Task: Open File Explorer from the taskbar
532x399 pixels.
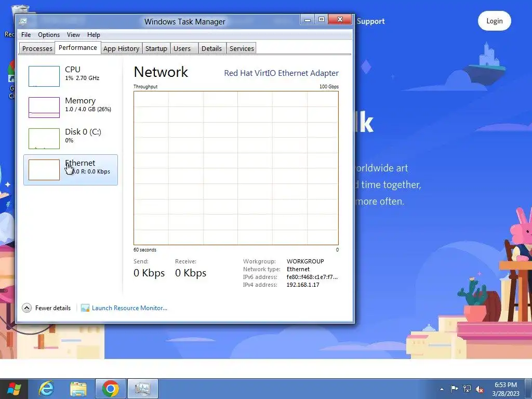Action: 78,389
